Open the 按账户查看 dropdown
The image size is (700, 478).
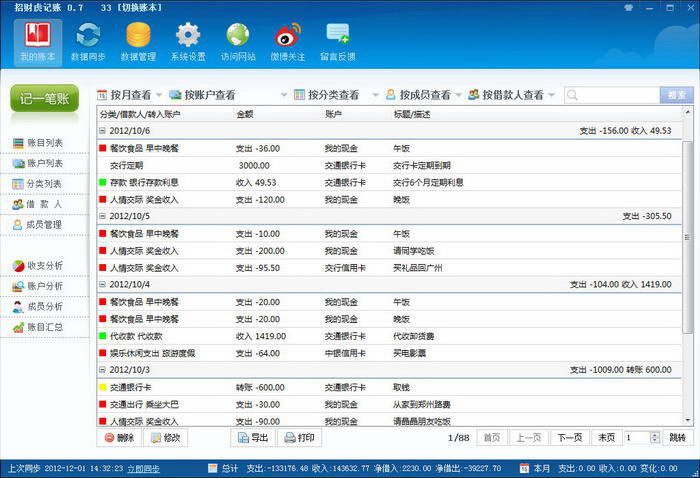tap(229, 95)
